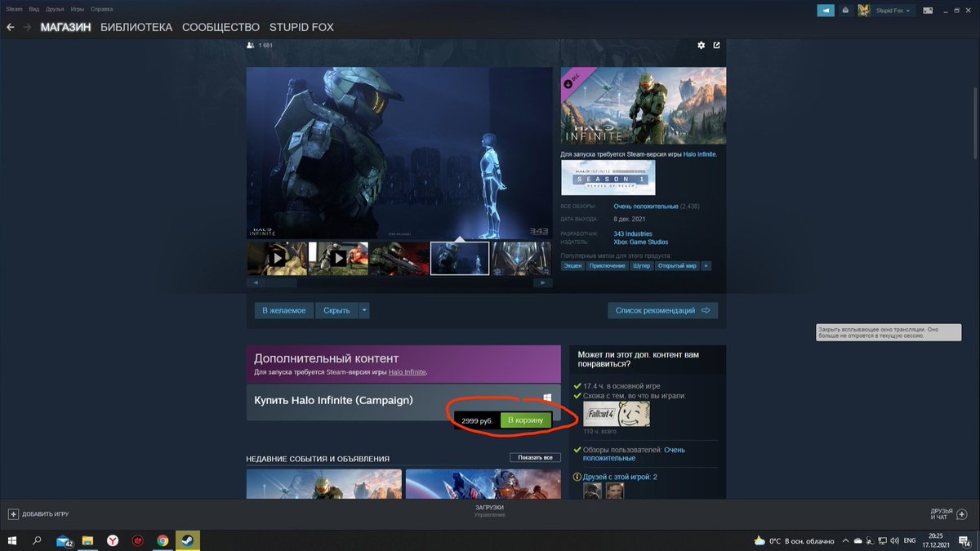Viewport: 980px width, 551px height.
Task: Click the thumbnail strip scrollbar track
Action: point(399,283)
